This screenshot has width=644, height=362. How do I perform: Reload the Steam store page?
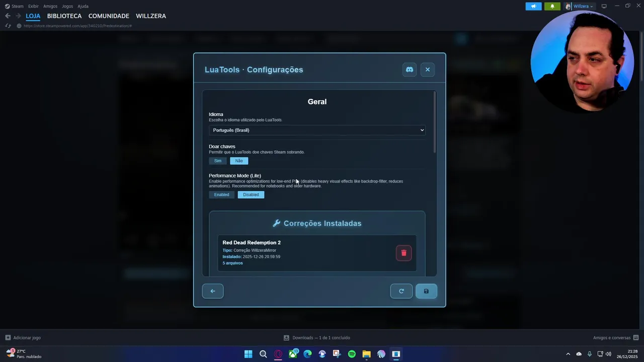[x=8, y=26]
